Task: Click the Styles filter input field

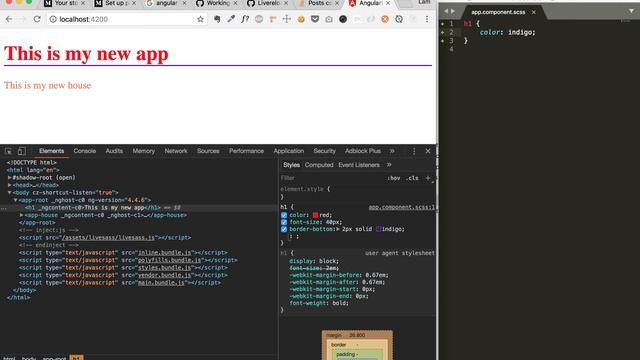Action: tap(331, 178)
